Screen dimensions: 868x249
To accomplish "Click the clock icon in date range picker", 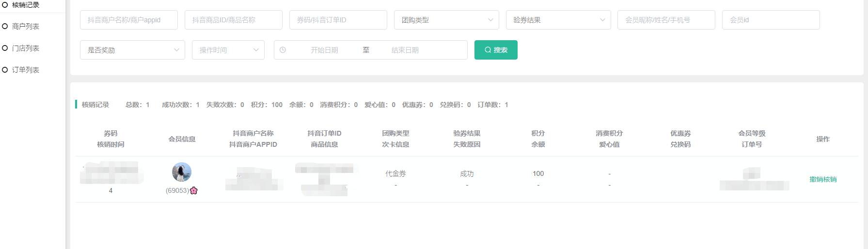I will point(283,50).
